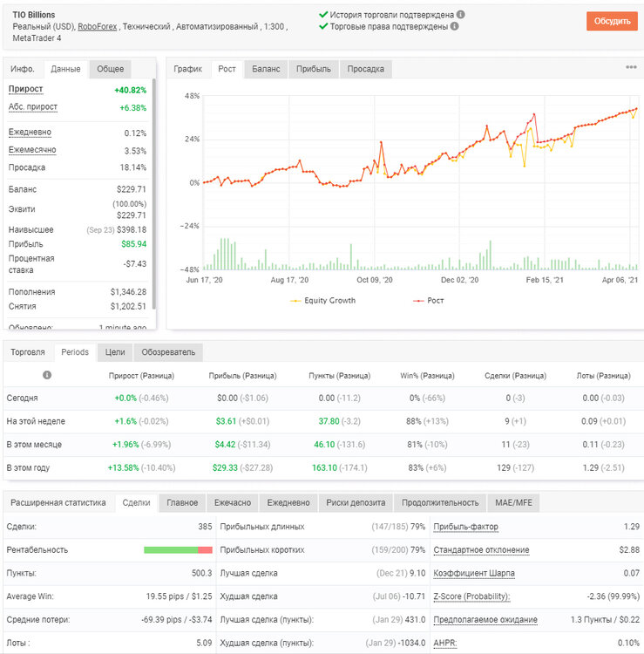Click the info icon next to trade history verified
The width and height of the screenshot is (644, 654).
pos(461,15)
